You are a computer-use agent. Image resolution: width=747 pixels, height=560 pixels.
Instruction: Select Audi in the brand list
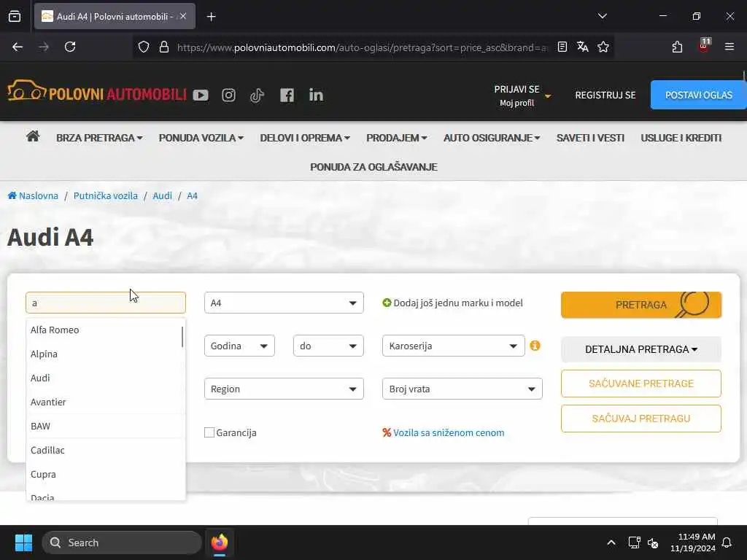click(105, 378)
